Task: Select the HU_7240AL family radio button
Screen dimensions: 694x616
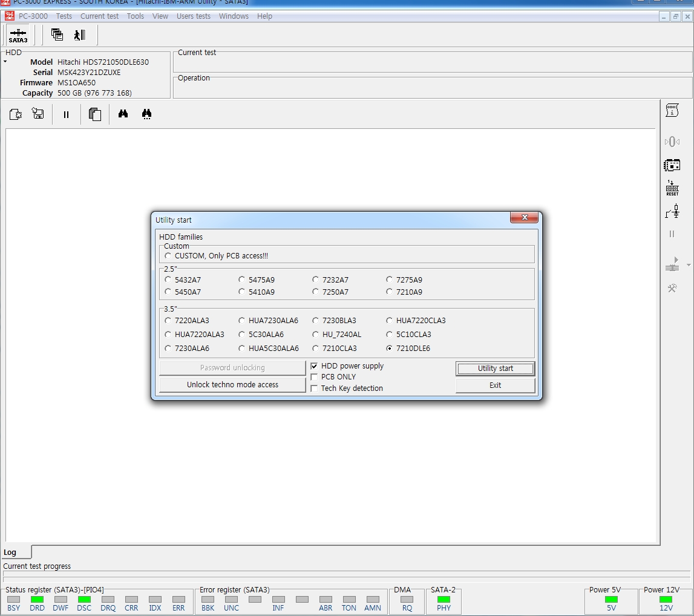Action: point(315,335)
